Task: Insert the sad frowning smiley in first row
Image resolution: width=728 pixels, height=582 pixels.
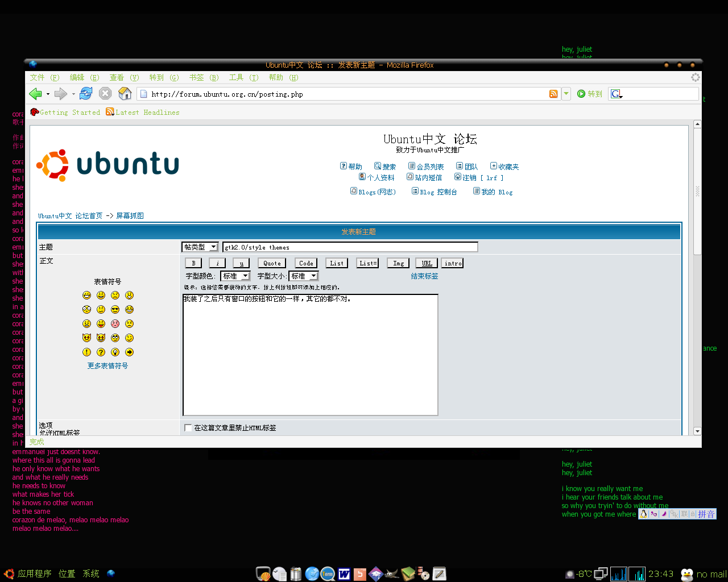Action: pyautogui.click(x=115, y=295)
